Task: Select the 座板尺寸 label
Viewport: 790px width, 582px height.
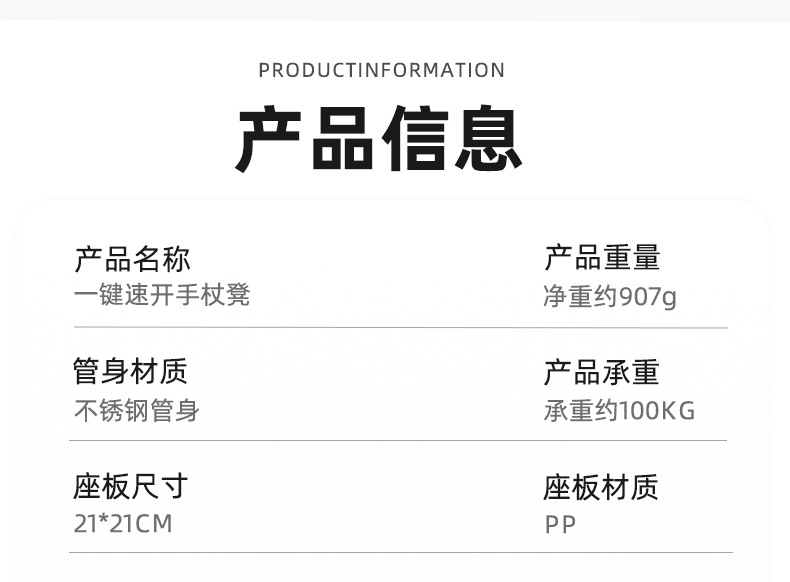Action: tap(131, 487)
